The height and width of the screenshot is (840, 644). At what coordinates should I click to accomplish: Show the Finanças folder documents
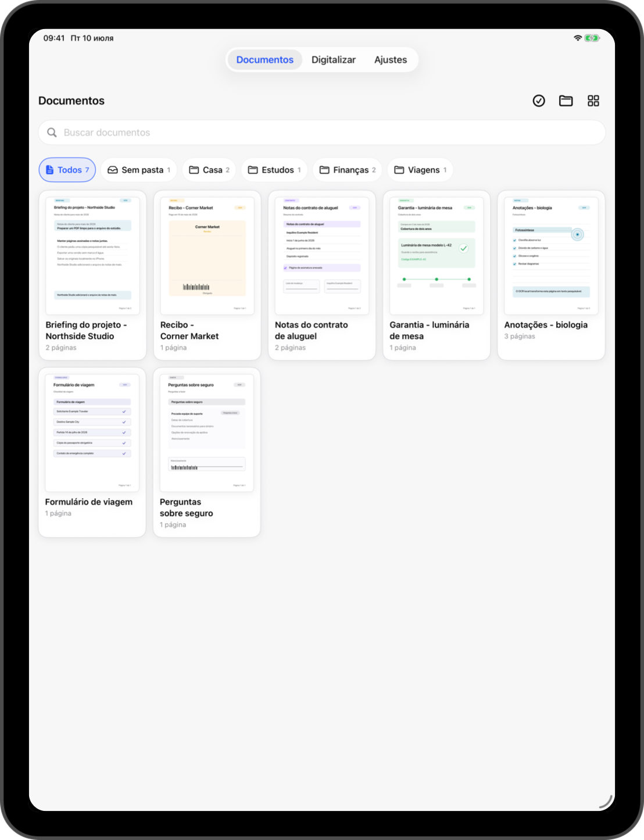tap(348, 170)
